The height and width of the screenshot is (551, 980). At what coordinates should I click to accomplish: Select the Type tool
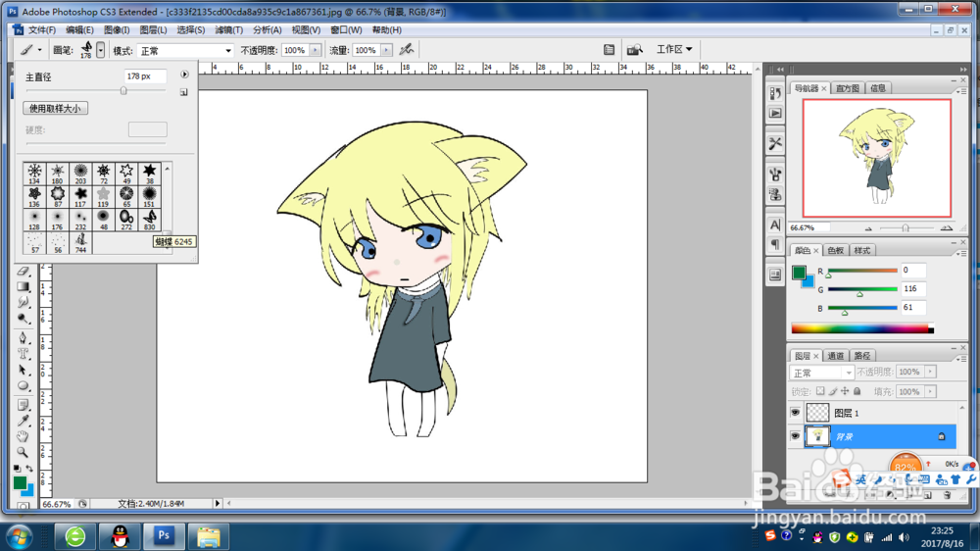tap(24, 353)
